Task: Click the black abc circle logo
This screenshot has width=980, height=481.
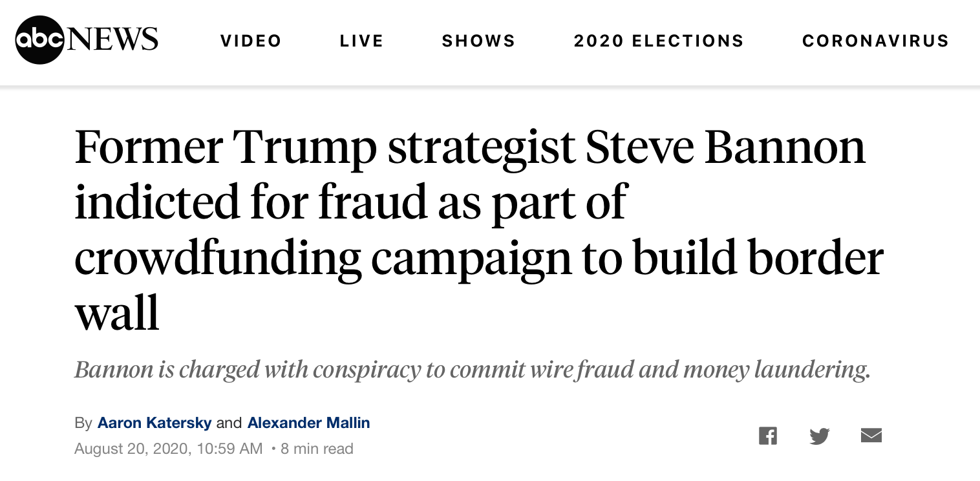Action: coord(39,40)
